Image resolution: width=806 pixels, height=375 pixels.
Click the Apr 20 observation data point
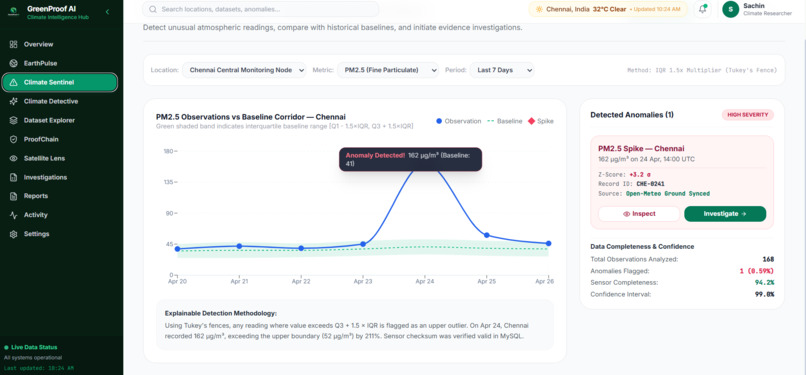177,249
